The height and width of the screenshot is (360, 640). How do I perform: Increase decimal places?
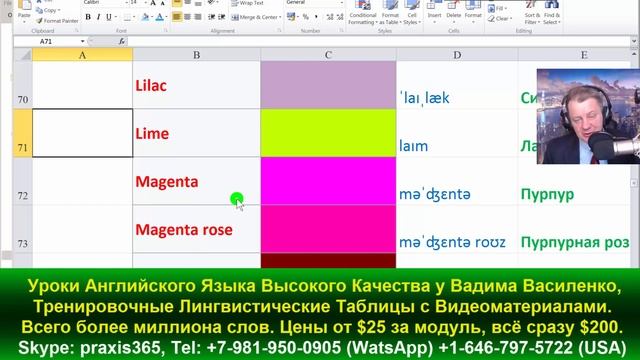click(330, 17)
